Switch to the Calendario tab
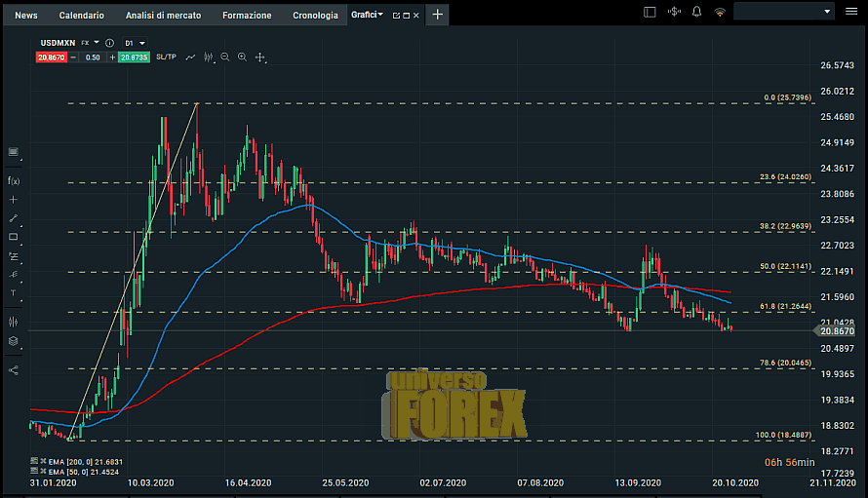This screenshot has width=868, height=498. (81, 16)
